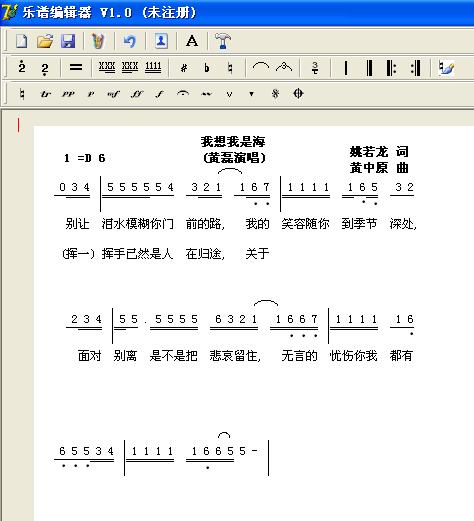Apply the double-underlined XXX grouping, first variant

point(107,68)
